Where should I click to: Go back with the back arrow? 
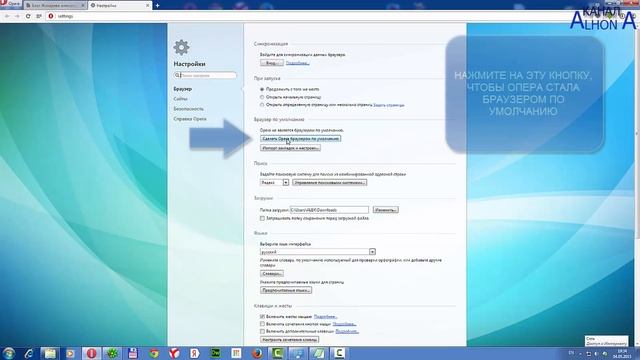pyautogui.click(x=7, y=16)
